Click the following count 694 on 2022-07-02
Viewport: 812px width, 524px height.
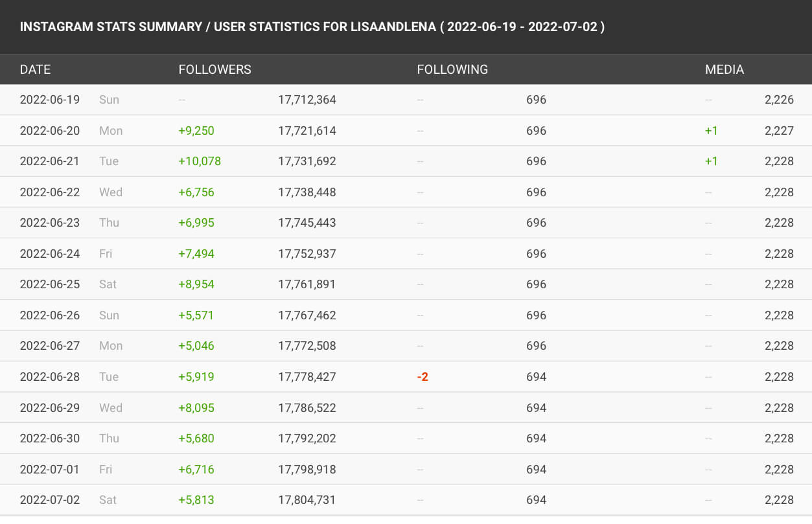pos(536,500)
